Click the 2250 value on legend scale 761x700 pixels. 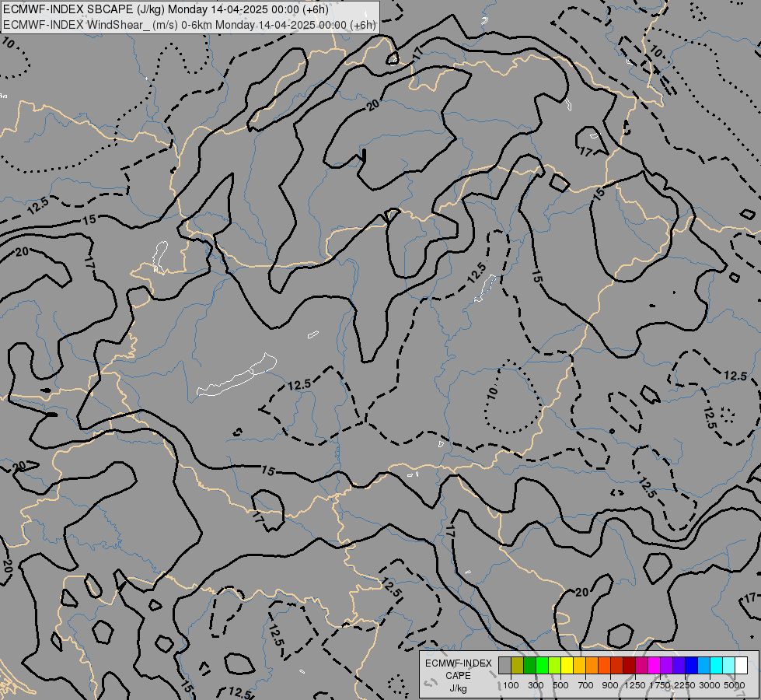click(x=685, y=685)
